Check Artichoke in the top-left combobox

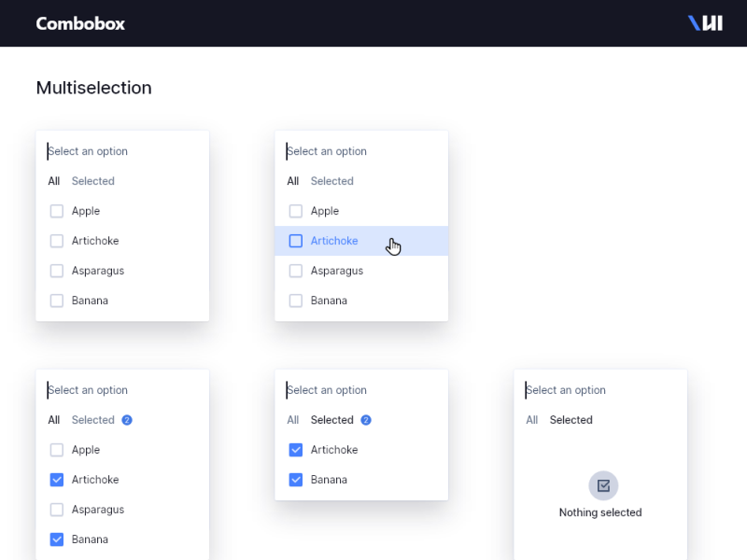[x=57, y=241]
